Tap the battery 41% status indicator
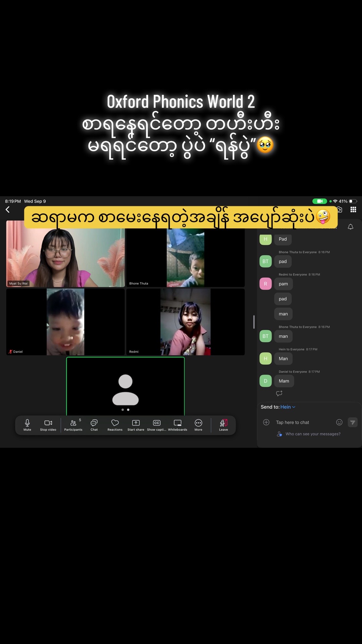 click(x=348, y=201)
